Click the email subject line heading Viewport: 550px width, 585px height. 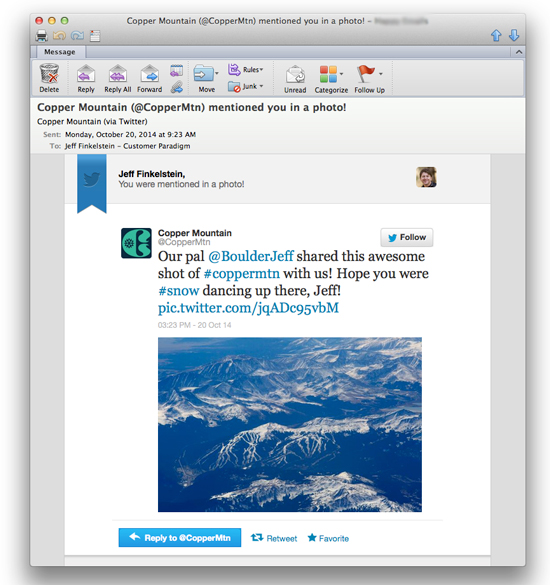pyautogui.click(x=192, y=107)
